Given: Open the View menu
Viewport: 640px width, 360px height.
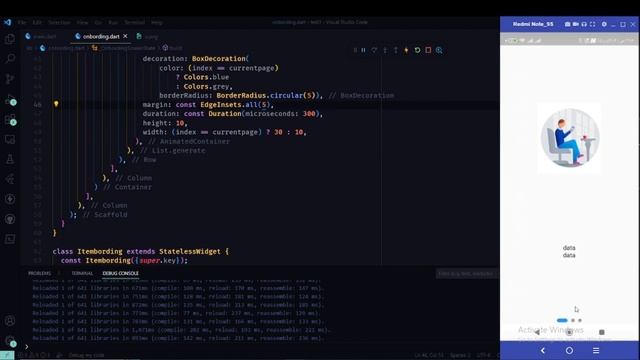Looking at the screenshot, I should point(82,22).
